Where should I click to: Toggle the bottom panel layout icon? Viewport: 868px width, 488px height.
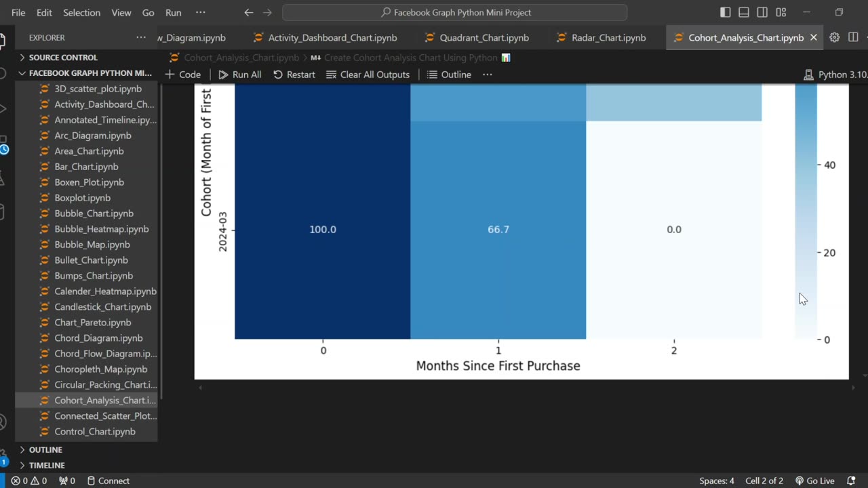744,12
